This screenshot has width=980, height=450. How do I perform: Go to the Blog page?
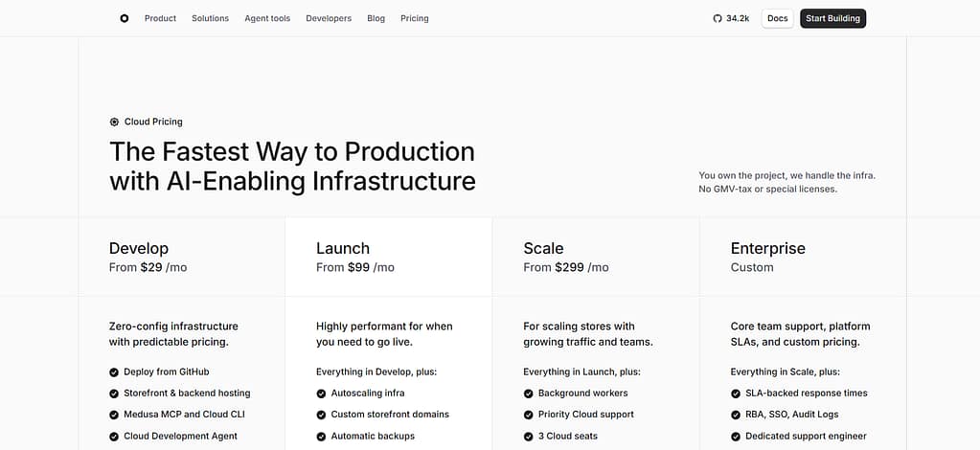click(x=376, y=19)
